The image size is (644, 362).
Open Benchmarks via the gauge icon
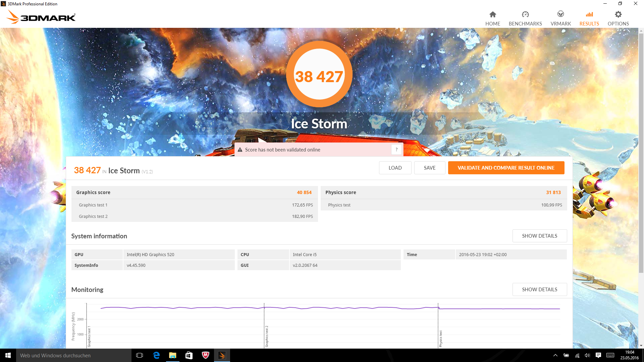point(525,14)
